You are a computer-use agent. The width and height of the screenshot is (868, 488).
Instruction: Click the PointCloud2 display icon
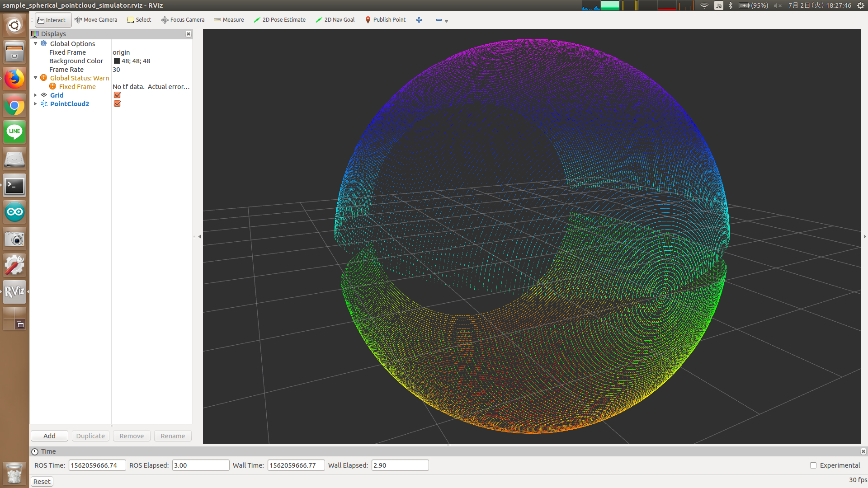pyautogui.click(x=44, y=103)
